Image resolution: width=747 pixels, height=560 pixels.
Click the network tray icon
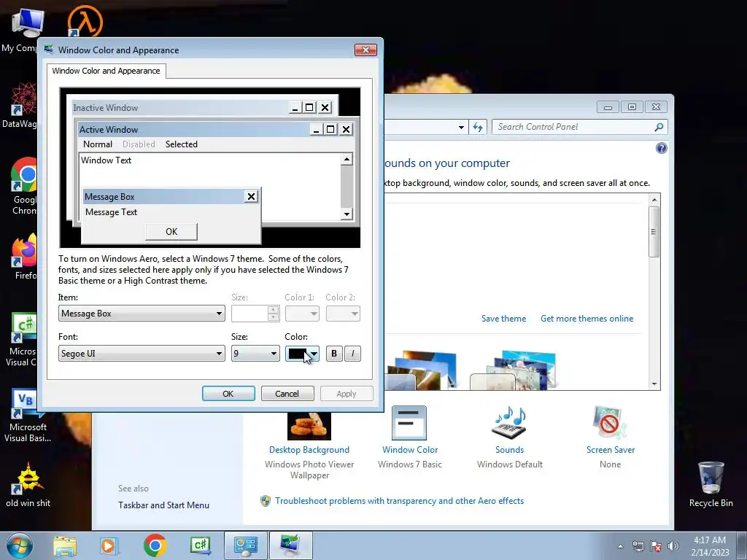638,546
